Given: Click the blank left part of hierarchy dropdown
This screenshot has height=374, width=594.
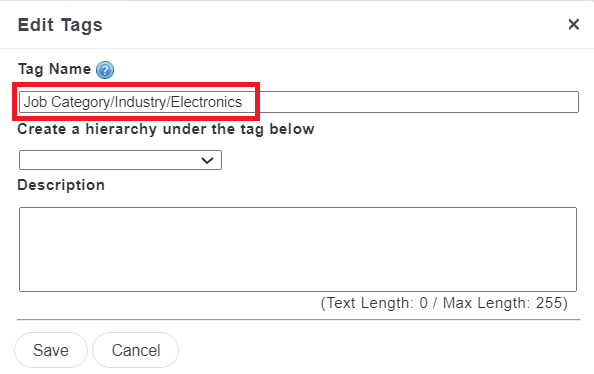Looking at the screenshot, I should (106, 160).
